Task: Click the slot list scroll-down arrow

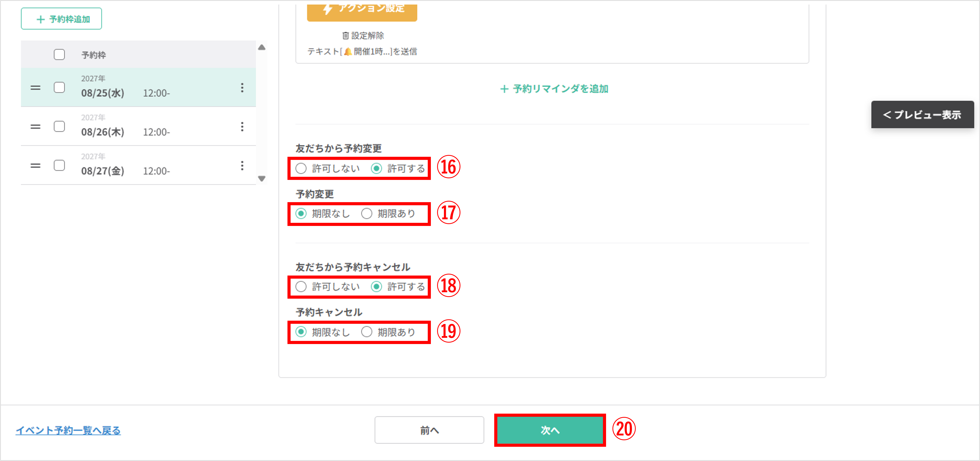Action: click(262, 179)
